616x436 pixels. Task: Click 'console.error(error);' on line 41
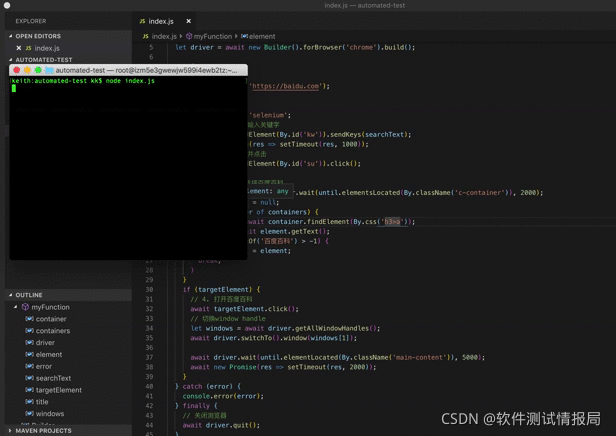pyautogui.click(x=223, y=396)
